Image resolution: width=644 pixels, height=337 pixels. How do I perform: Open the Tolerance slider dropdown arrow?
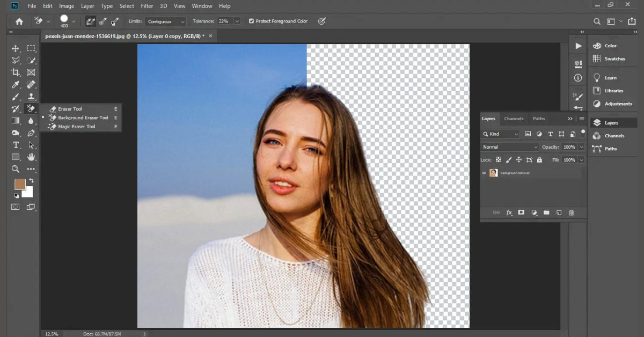[237, 21]
